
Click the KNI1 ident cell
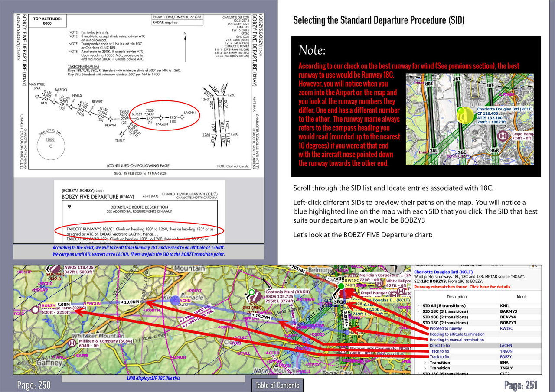click(x=504, y=306)
